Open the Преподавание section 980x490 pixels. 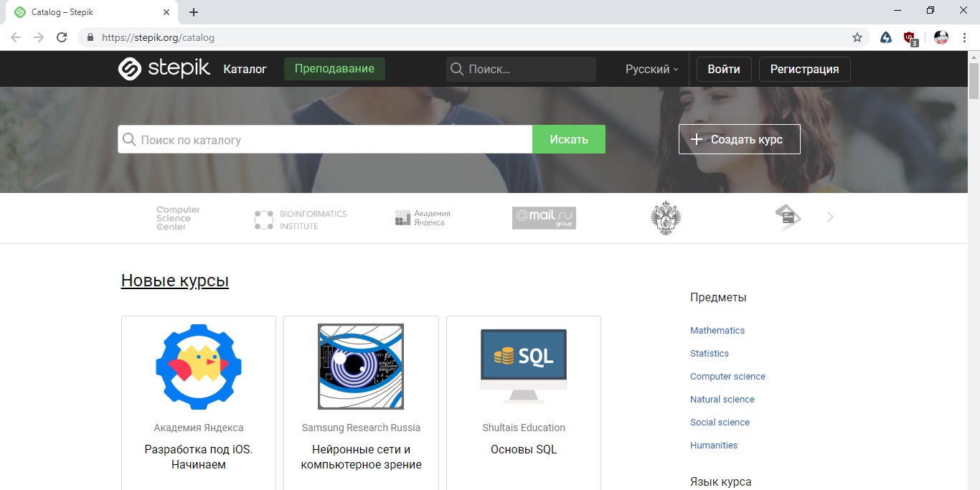tap(334, 69)
